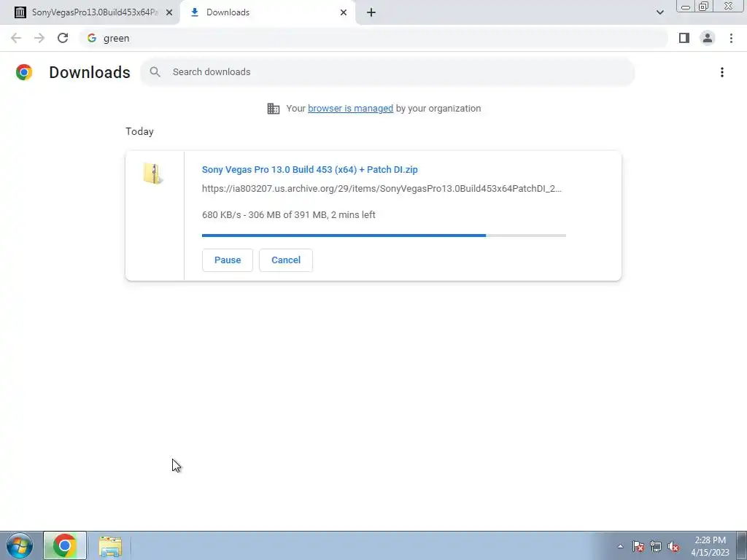
Task: Click the archive.org download source URL
Action: pos(382,189)
